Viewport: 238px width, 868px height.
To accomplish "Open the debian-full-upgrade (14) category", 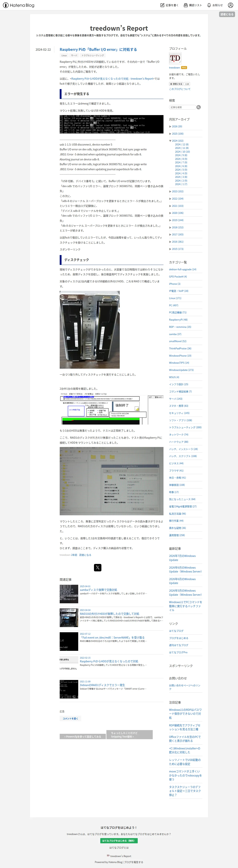I will [183, 270].
